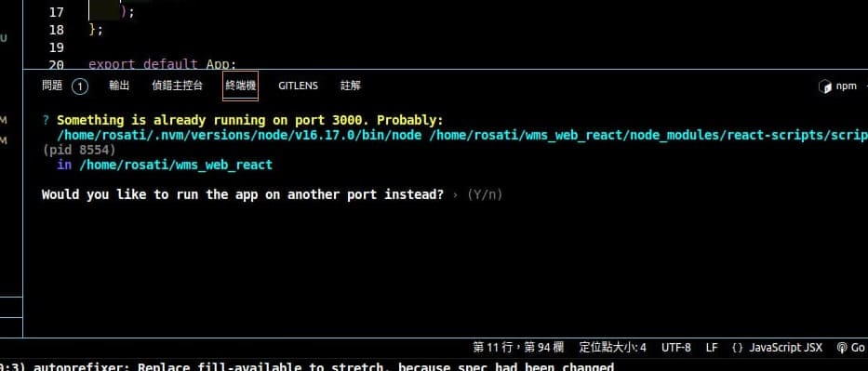Click 'export default App' code line
The image size is (868, 371).
tap(163, 64)
